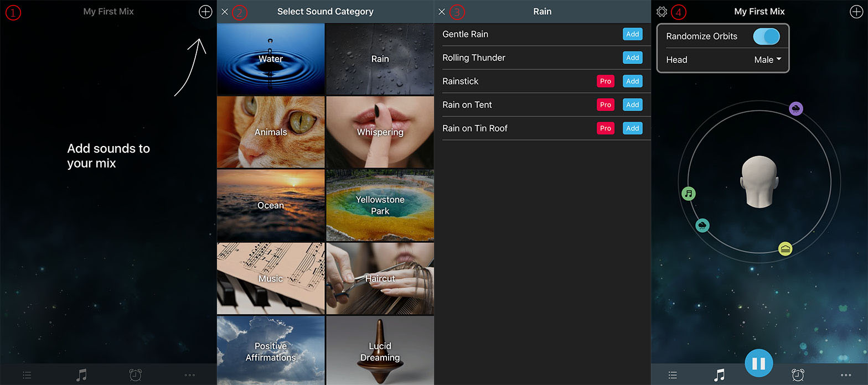Open the music note tab in fourth screen

(719, 375)
